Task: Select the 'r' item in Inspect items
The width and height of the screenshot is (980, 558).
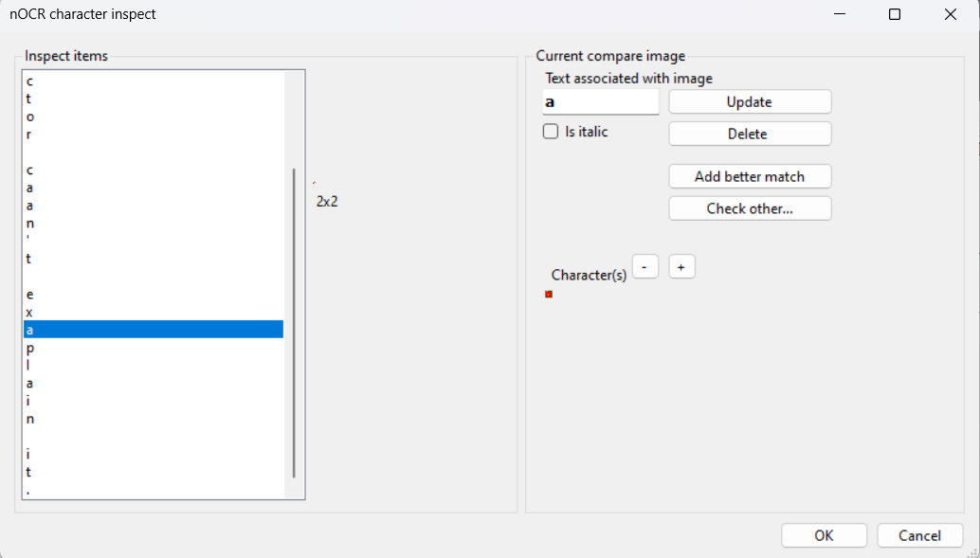Action: 154,135
